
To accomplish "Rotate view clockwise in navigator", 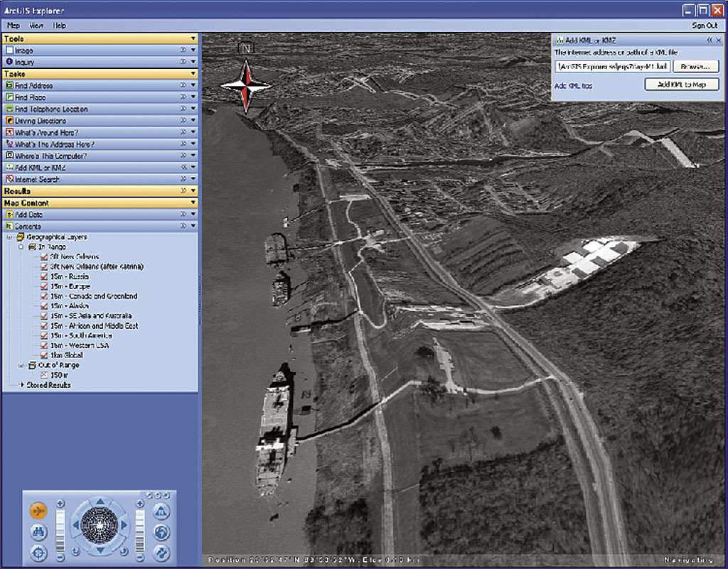I will 124,552.
